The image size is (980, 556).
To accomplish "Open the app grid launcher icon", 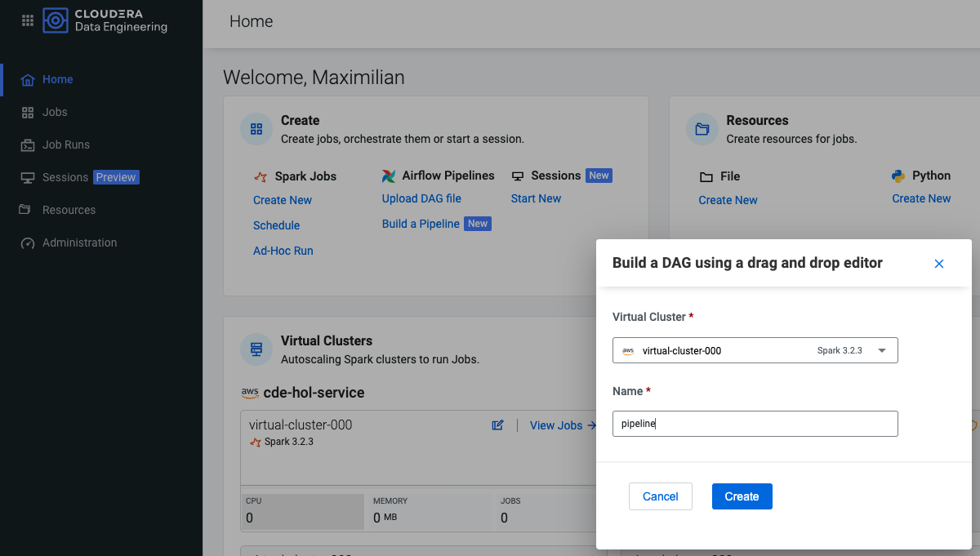I will 27,20.
